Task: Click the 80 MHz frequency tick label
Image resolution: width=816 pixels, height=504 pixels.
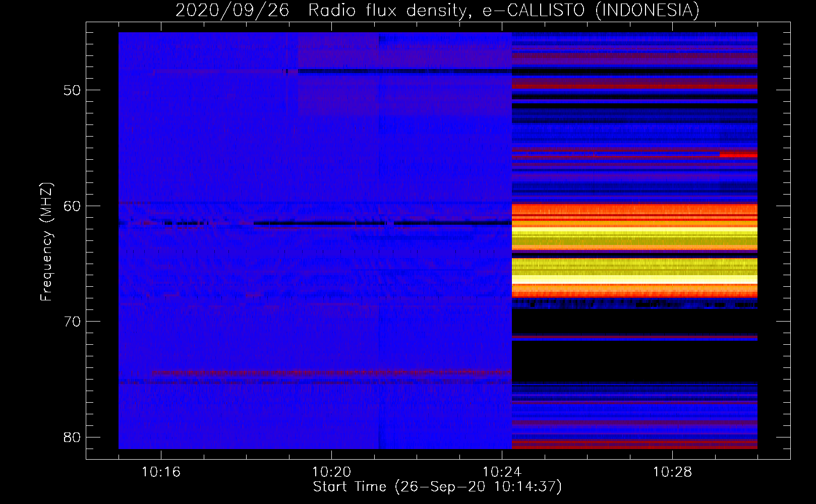Action: (72, 437)
